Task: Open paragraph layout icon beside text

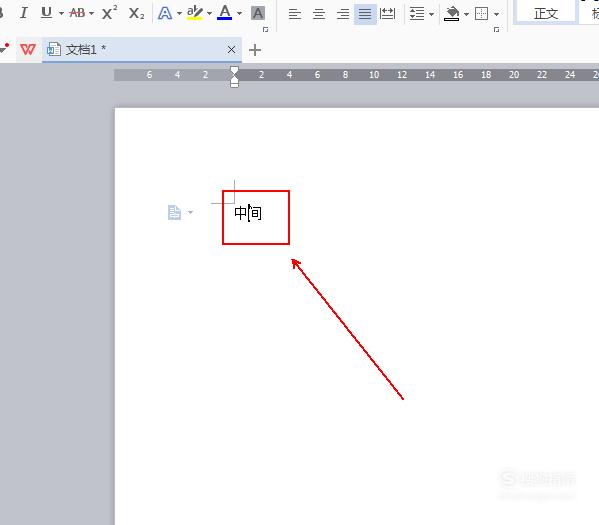Action: point(174,212)
